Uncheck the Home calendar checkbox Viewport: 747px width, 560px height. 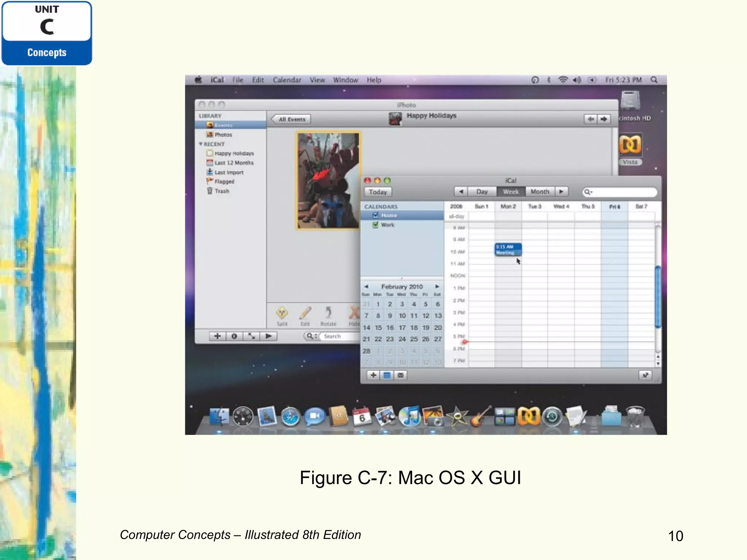(x=375, y=215)
